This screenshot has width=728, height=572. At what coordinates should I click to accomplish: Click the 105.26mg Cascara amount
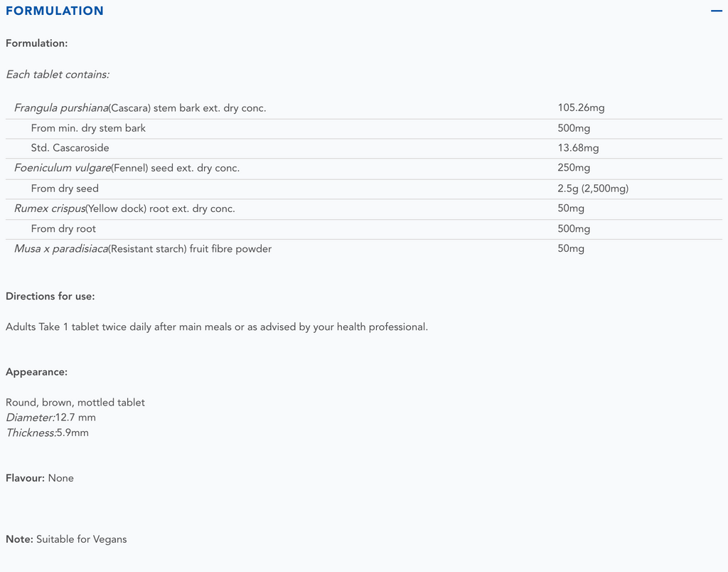581,108
